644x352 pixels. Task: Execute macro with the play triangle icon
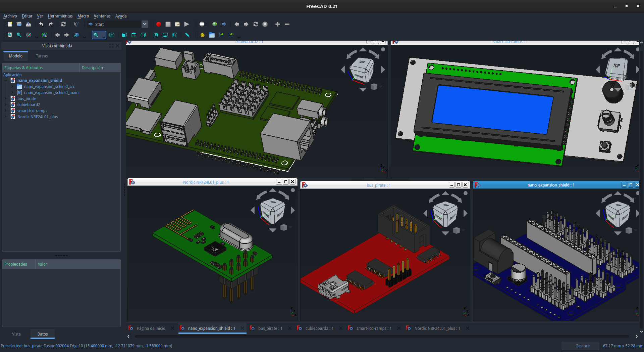click(187, 24)
